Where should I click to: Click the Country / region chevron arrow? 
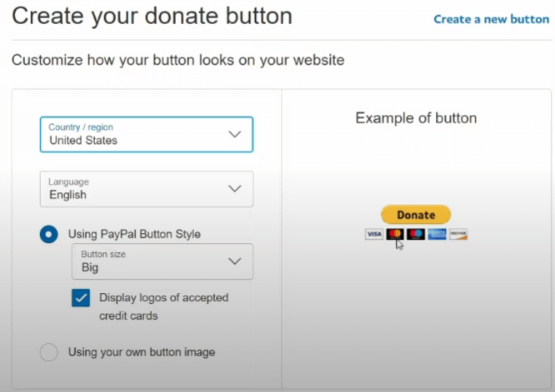pyautogui.click(x=235, y=134)
